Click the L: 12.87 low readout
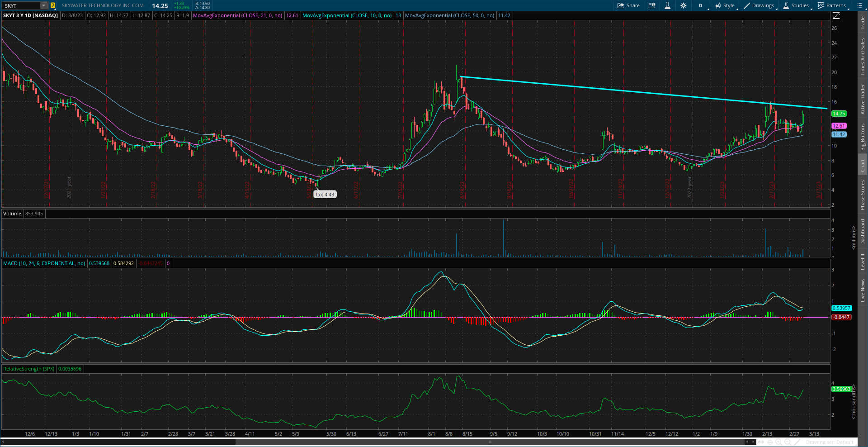This screenshot has width=868, height=447. (142, 15)
